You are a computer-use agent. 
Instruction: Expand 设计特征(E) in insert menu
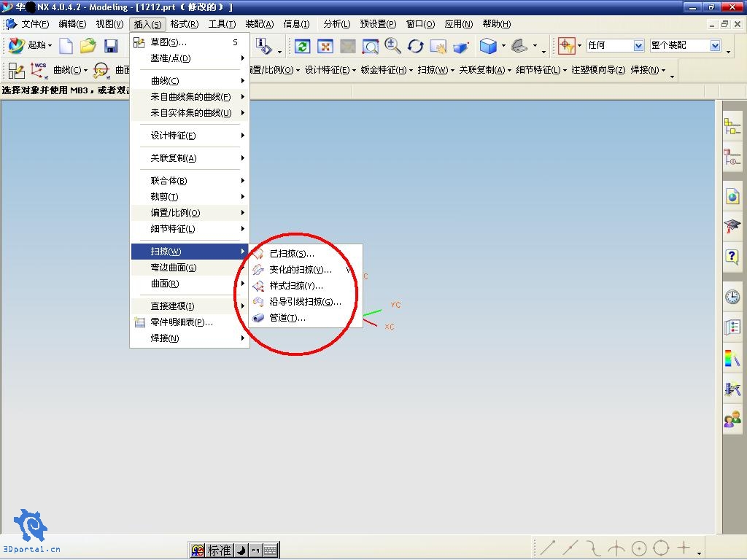[x=190, y=136]
